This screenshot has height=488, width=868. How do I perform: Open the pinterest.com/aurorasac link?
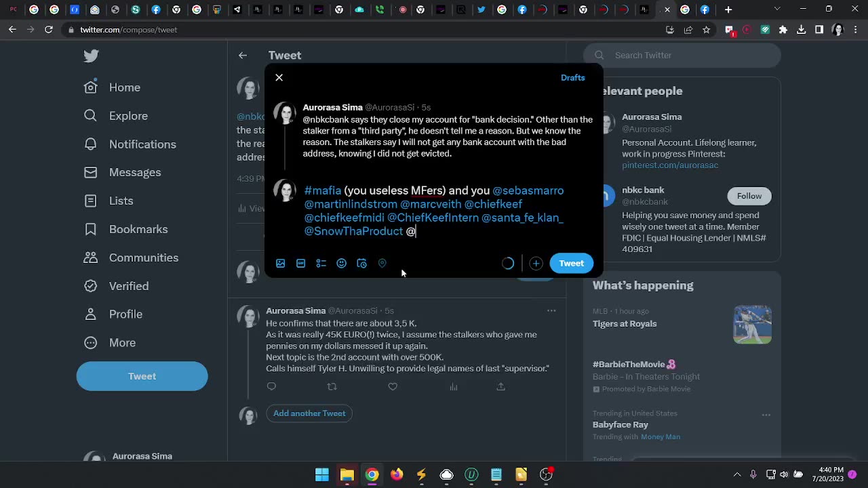(670, 165)
